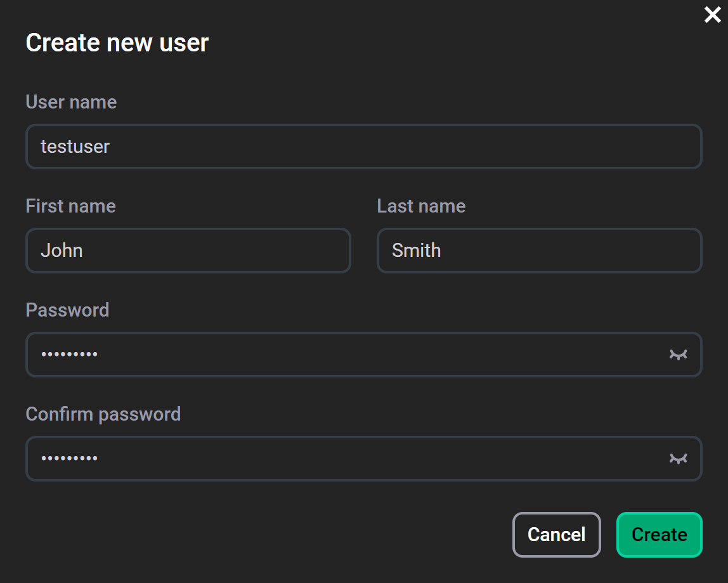The height and width of the screenshot is (583, 728).
Task: Select the testuser text in User name
Action: click(75, 147)
